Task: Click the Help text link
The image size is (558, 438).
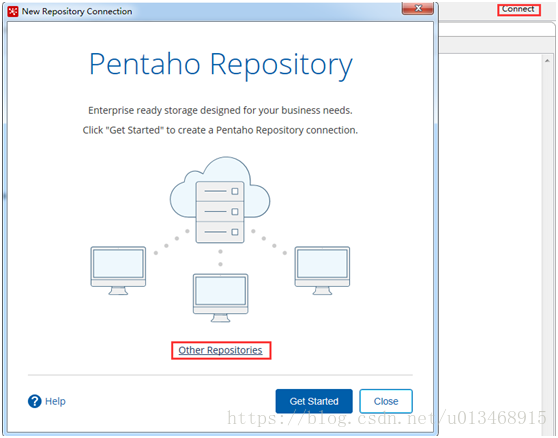Action: (x=55, y=401)
